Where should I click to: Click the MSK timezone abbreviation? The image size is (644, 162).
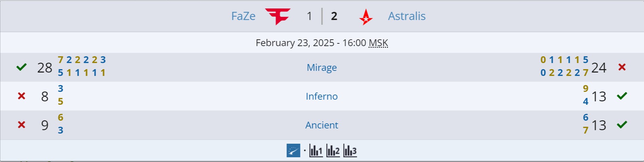(378, 43)
